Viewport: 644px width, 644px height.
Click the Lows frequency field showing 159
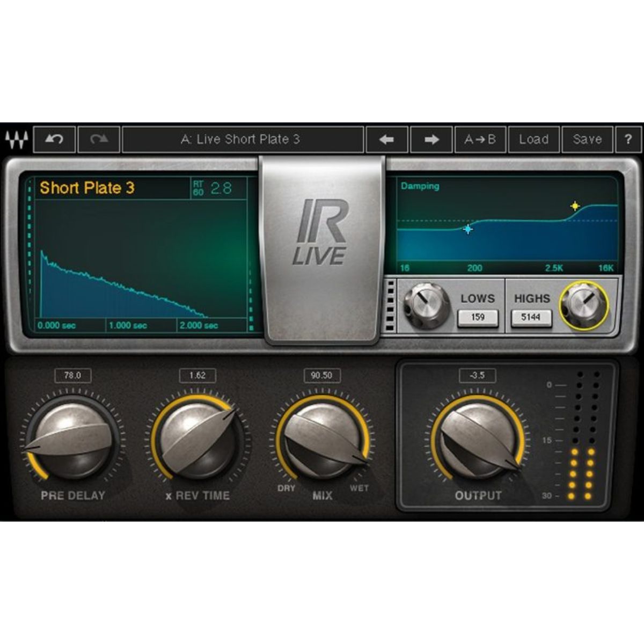point(478,317)
